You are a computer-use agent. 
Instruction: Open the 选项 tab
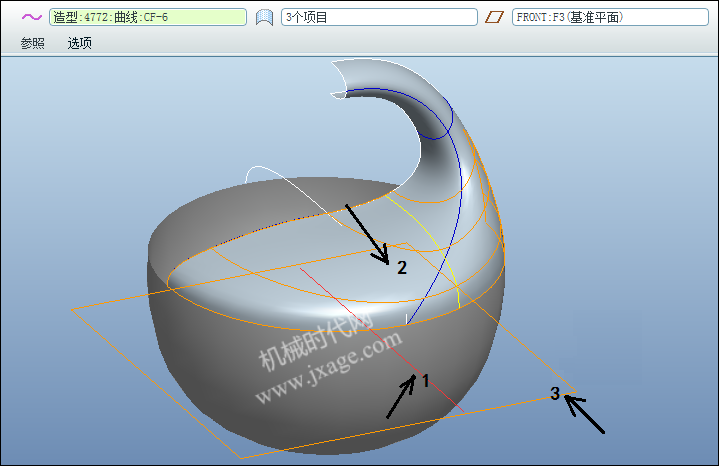[80, 43]
